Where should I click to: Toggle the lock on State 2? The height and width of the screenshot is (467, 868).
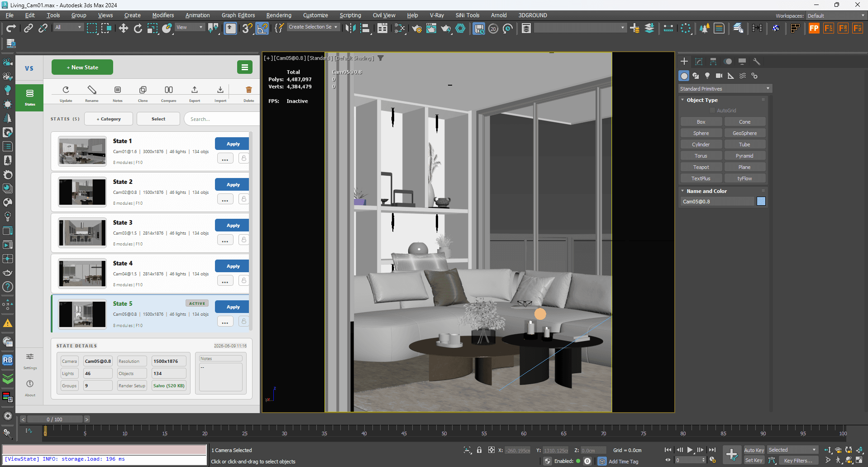243,199
